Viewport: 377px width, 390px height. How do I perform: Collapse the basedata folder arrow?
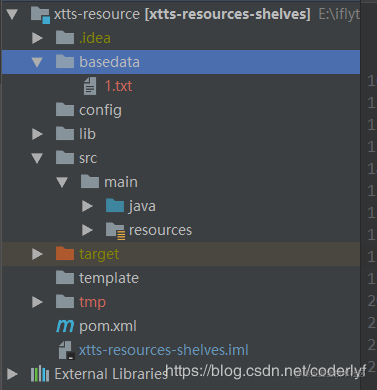37,62
